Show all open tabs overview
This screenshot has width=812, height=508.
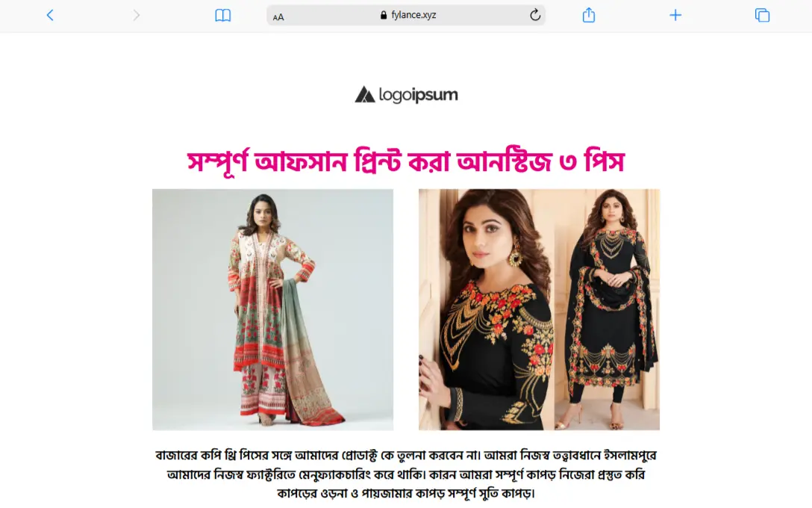click(762, 15)
